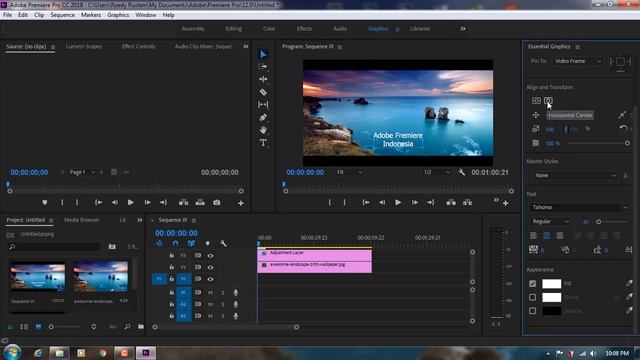Click Program Monitor Extract button
The width and height of the screenshot is (640, 360).
click(x=467, y=202)
